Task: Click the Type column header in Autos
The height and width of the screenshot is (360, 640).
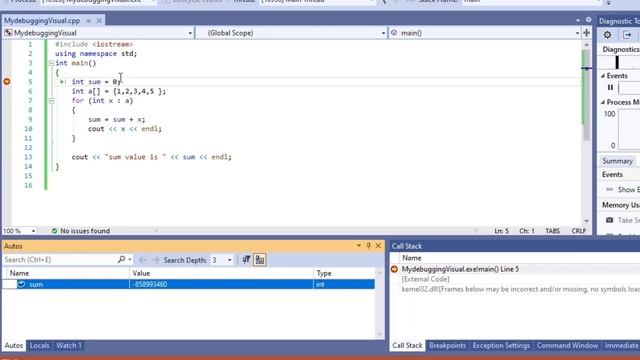Action: 344,273
